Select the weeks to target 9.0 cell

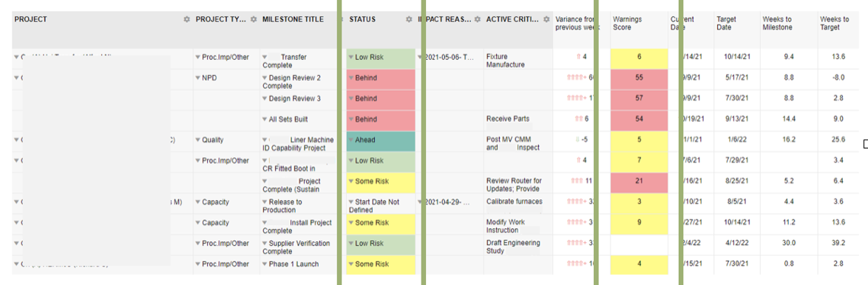point(838,120)
